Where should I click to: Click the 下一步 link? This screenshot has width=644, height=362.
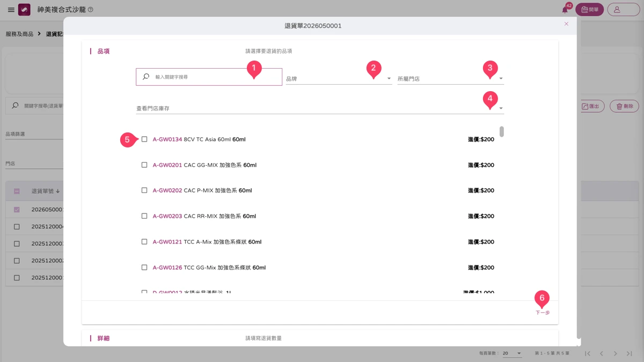coord(543,313)
